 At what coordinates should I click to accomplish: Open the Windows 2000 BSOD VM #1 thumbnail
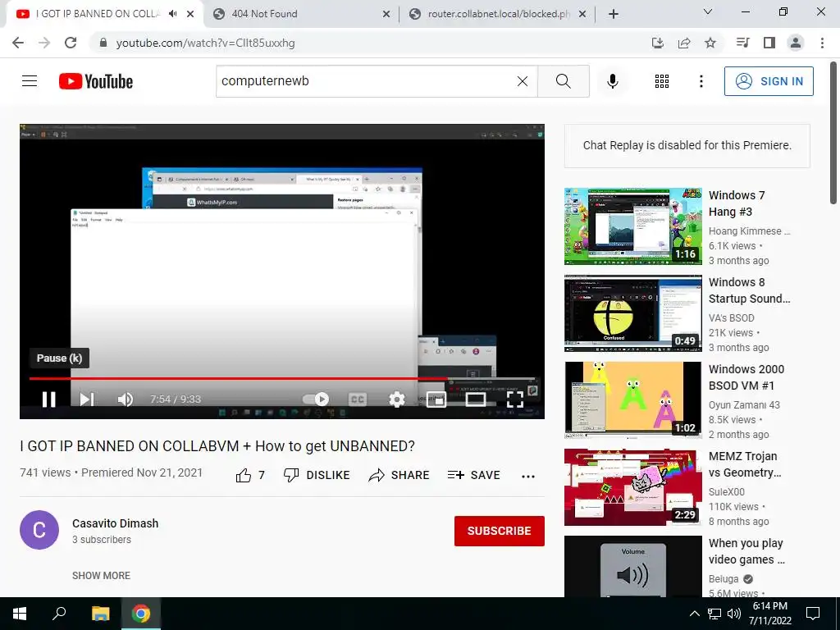coord(632,399)
